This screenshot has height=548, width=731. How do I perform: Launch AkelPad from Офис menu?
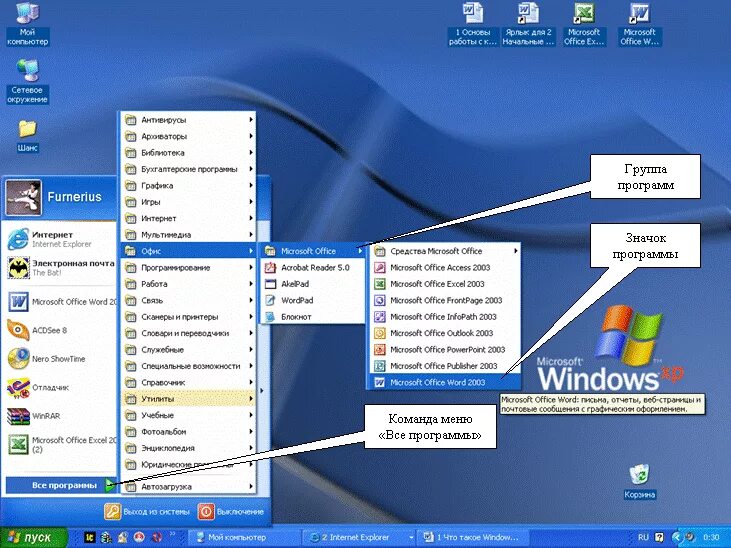[313, 284]
